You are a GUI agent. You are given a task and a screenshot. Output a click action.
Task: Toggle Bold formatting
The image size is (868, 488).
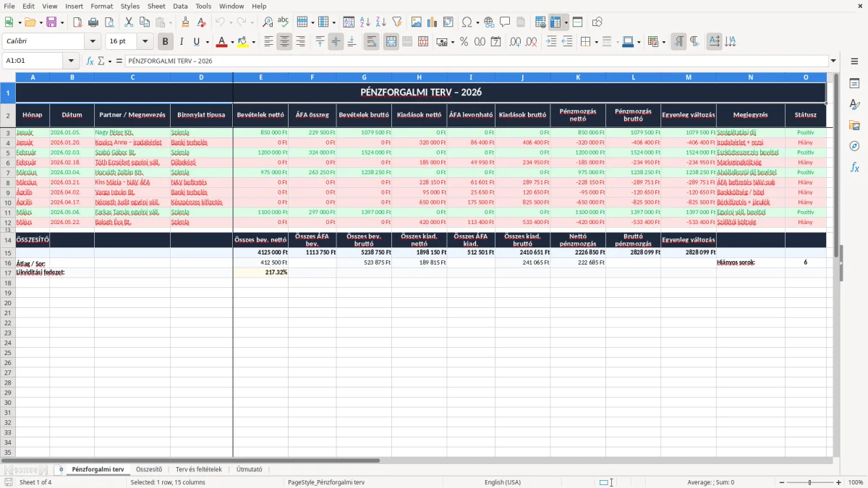tap(165, 42)
